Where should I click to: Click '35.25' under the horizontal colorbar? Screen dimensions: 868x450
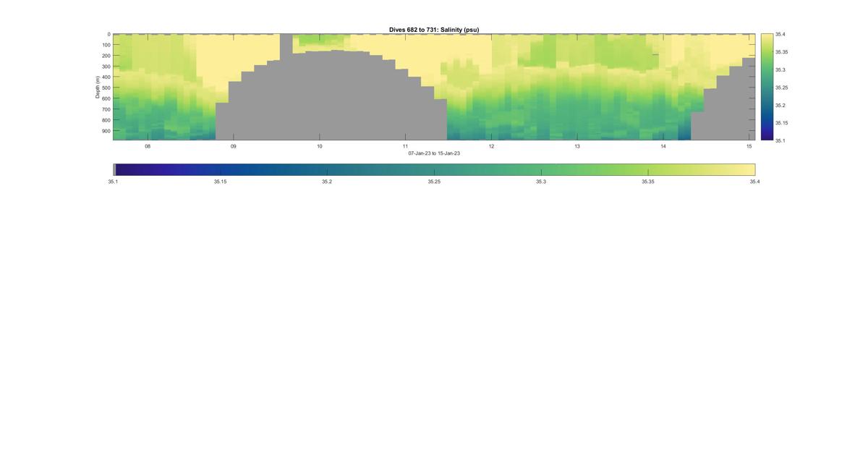coord(434,182)
